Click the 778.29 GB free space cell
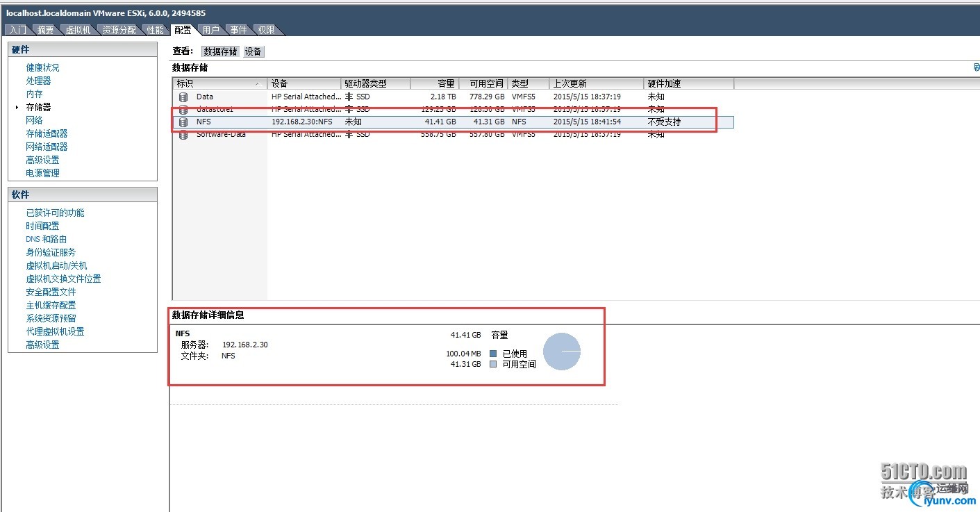This screenshot has height=512, width=980. pyautogui.click(x=487, y=97)
